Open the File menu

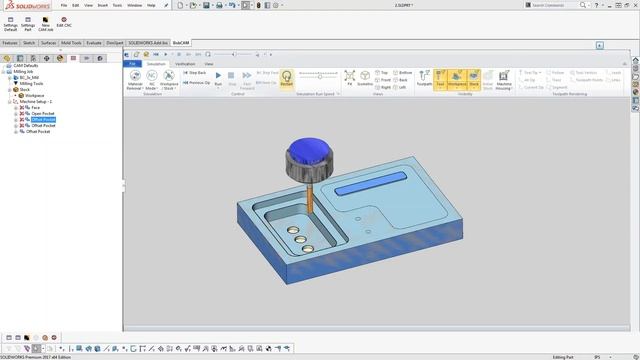click(64, 5)
